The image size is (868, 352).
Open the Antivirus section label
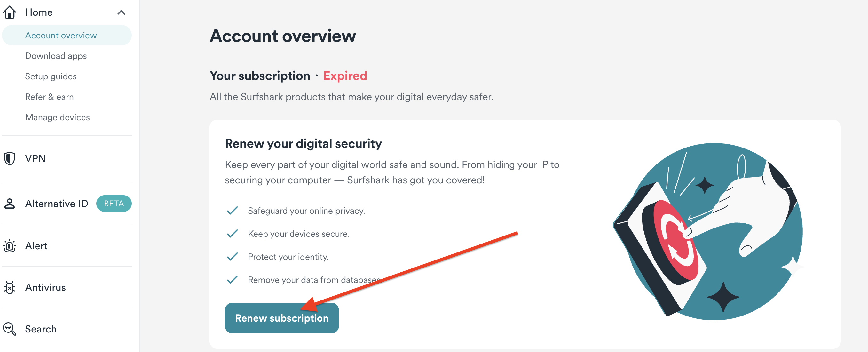[x=45, y=287]
